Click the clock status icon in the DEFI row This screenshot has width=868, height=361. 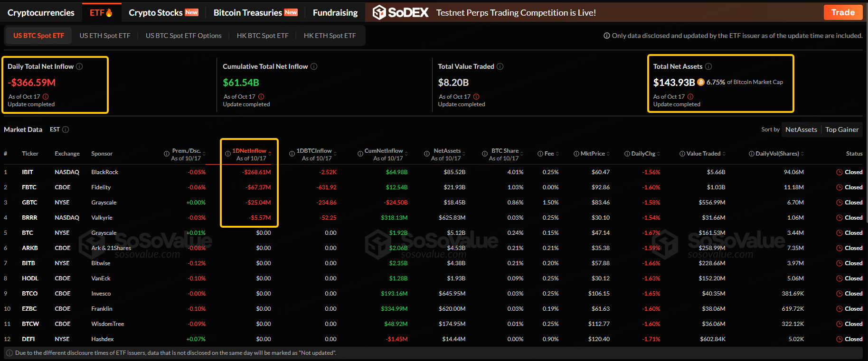tap(840, 339)
